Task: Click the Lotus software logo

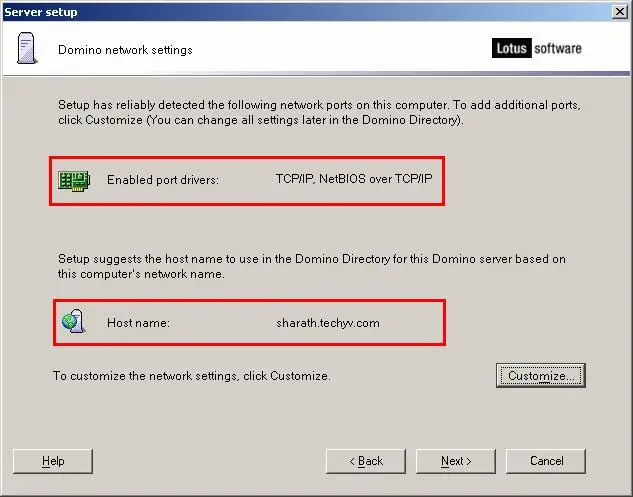Action: (537, 48)
